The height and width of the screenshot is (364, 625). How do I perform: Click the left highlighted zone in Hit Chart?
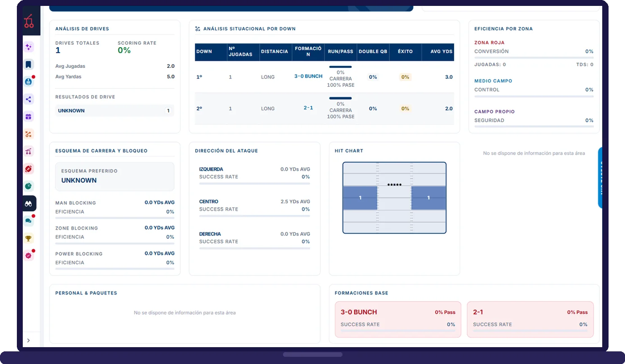tap(360, 198)
